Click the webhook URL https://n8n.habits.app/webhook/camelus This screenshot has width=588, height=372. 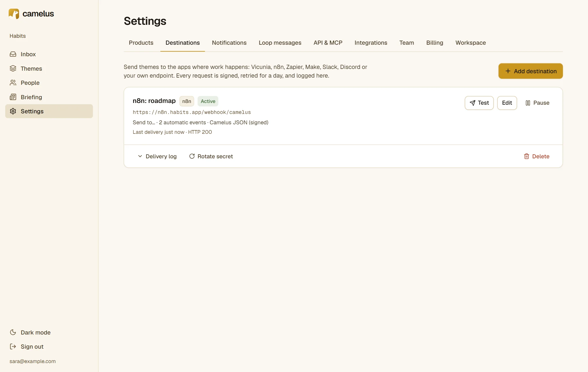192,112
